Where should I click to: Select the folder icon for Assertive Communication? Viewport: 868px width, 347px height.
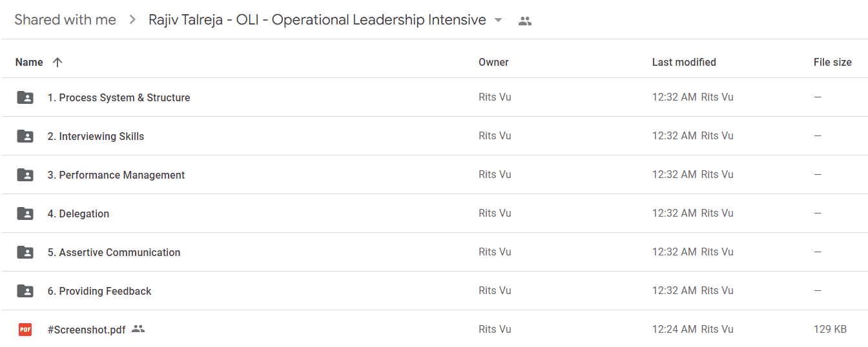tap(25, 252)
